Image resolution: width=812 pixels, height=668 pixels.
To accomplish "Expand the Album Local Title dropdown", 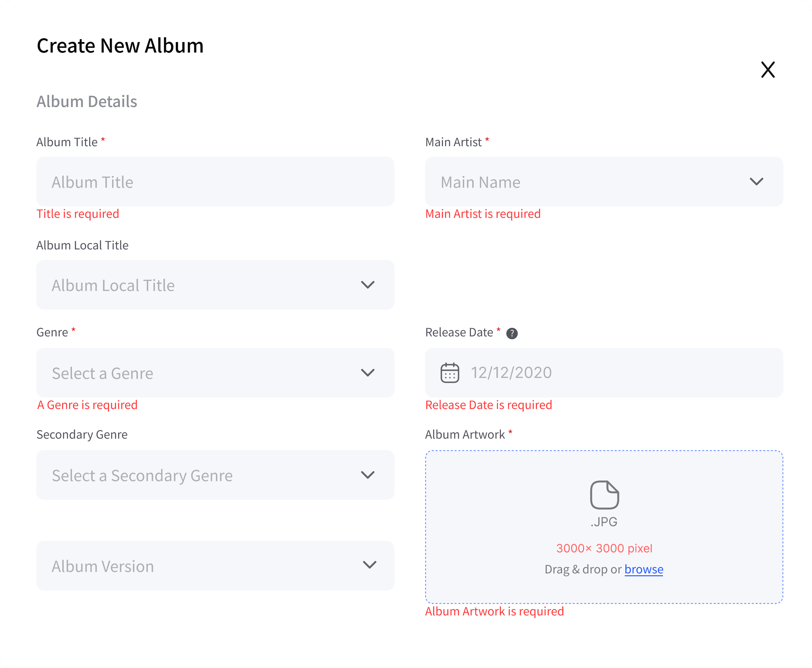I will point(215,285).
